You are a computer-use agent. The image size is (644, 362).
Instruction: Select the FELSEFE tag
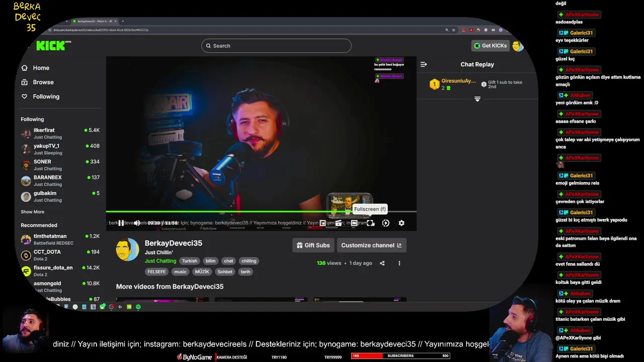click(156, 271)
